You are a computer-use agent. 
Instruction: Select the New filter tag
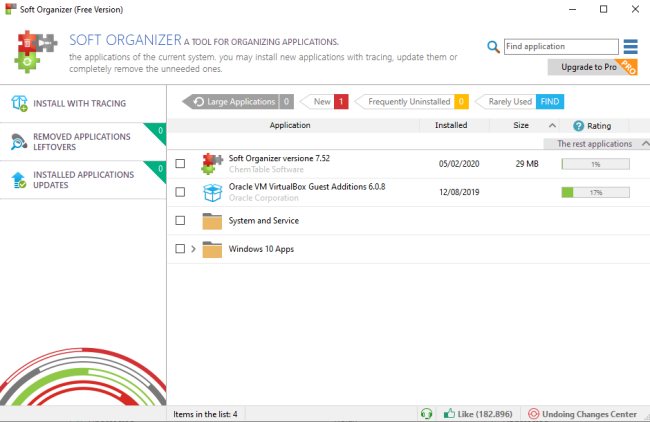(x=324, y=102)
